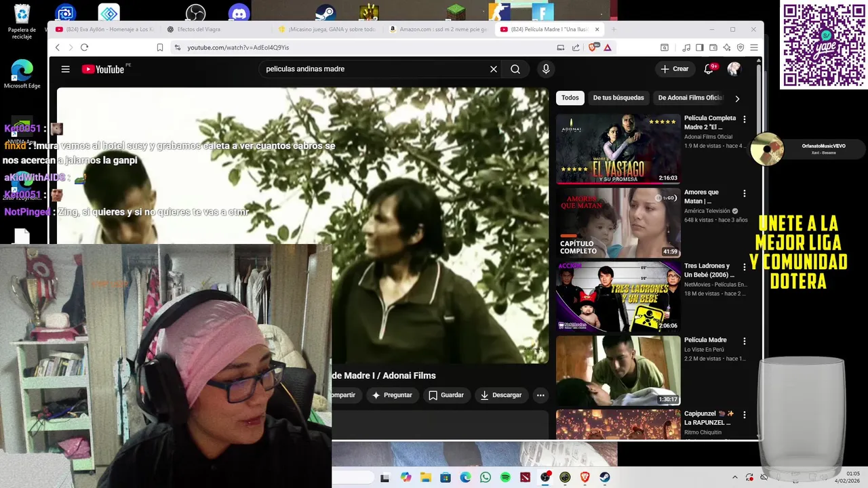Bookmark this page in the address bar

click(160, 47)
